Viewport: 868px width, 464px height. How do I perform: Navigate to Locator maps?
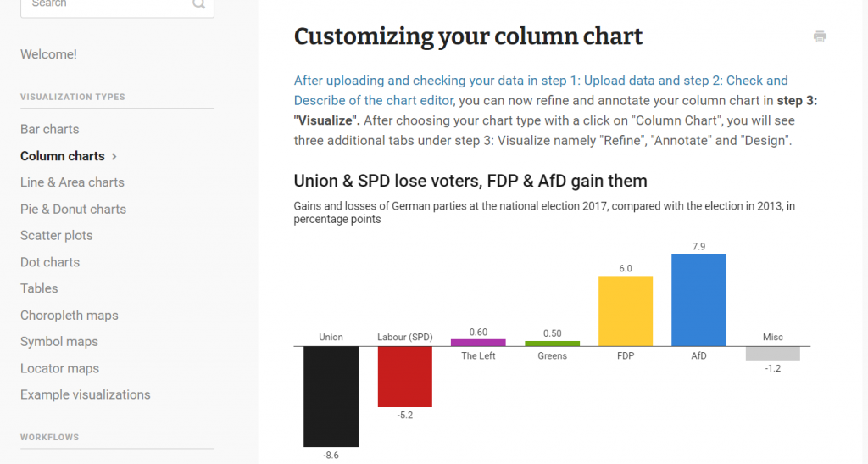[59, 368]
